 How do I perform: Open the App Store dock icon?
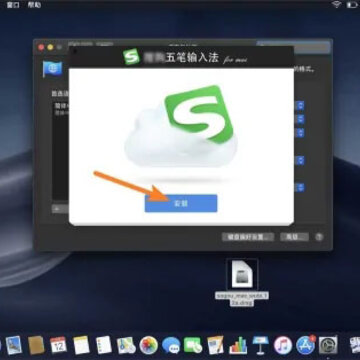coord(306,345)
